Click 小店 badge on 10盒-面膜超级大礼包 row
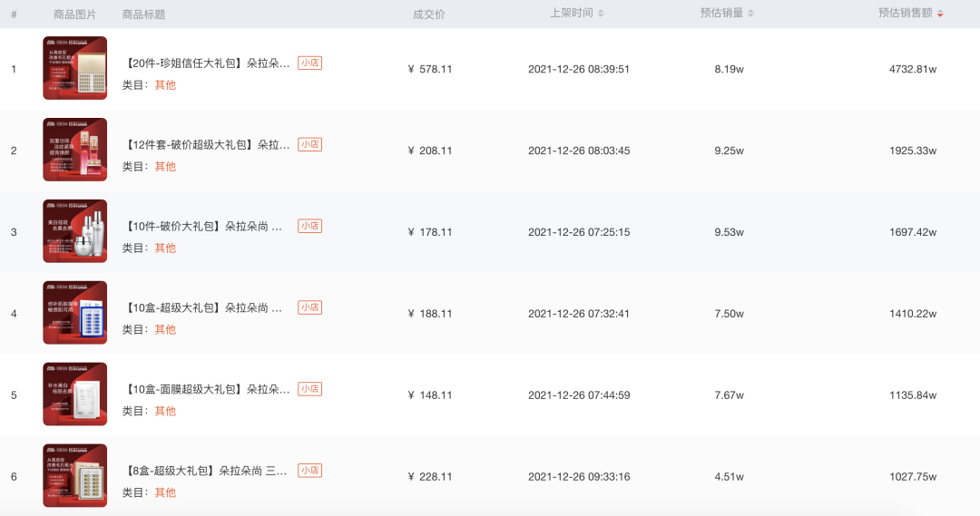 pos(310,388)
